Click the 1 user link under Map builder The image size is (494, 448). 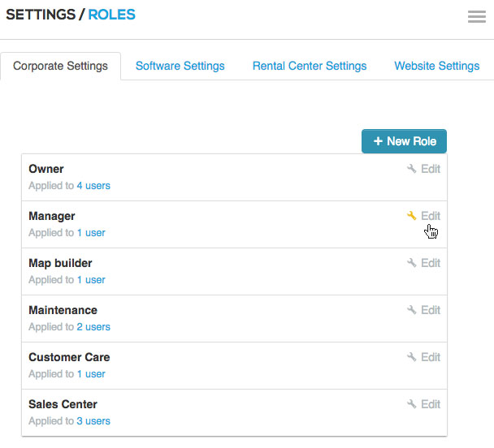click(91, 280)
